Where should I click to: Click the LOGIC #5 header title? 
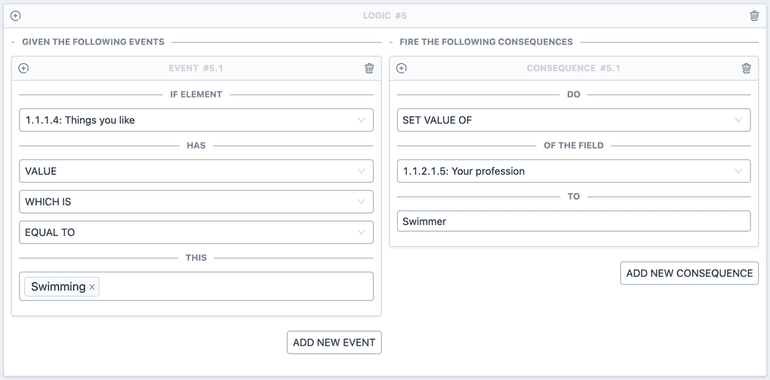(x=385, y=16)
